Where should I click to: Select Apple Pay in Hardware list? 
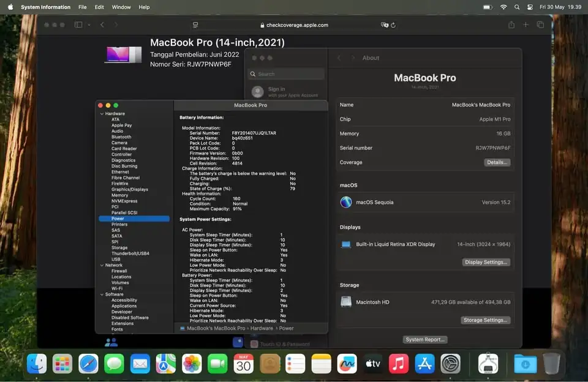coord(121,125)
